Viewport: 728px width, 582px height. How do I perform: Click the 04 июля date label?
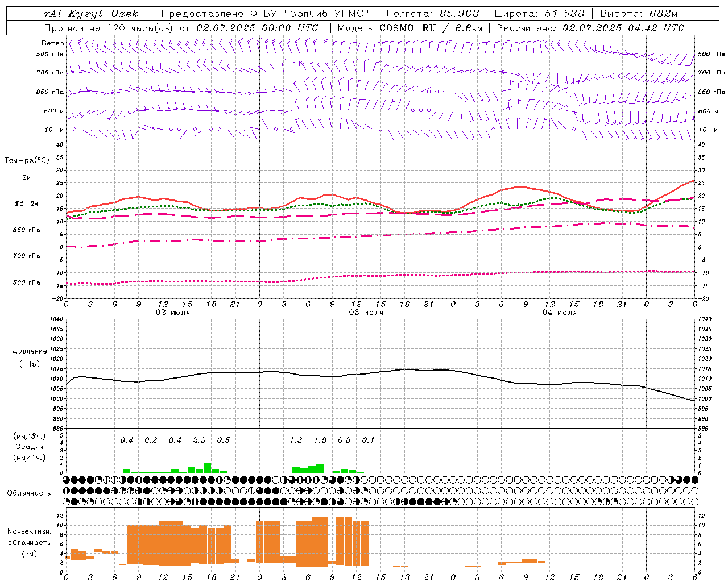[560, 313]
